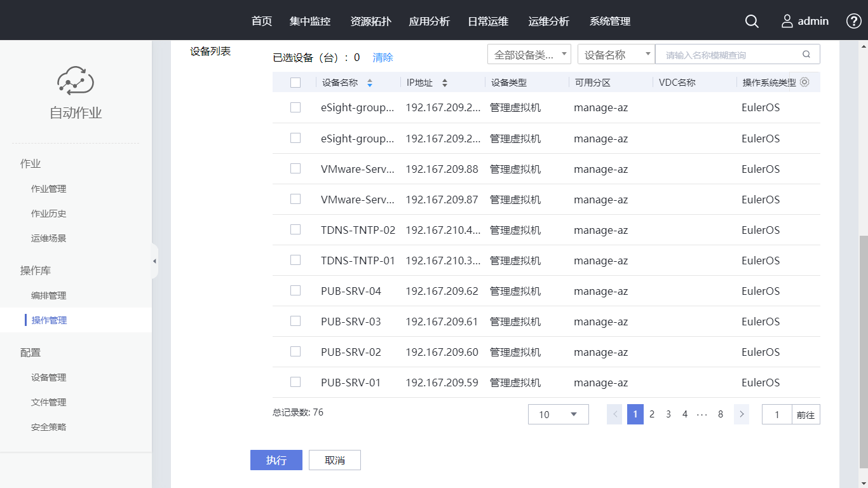Screen dimensions: 868x488
Task: Collapse the left sidebar with arrow handle
Action: pos(154,261)
